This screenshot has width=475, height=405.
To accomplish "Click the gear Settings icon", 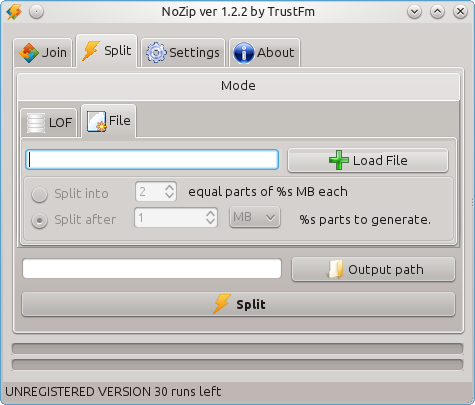I will (x=156, y=53).
